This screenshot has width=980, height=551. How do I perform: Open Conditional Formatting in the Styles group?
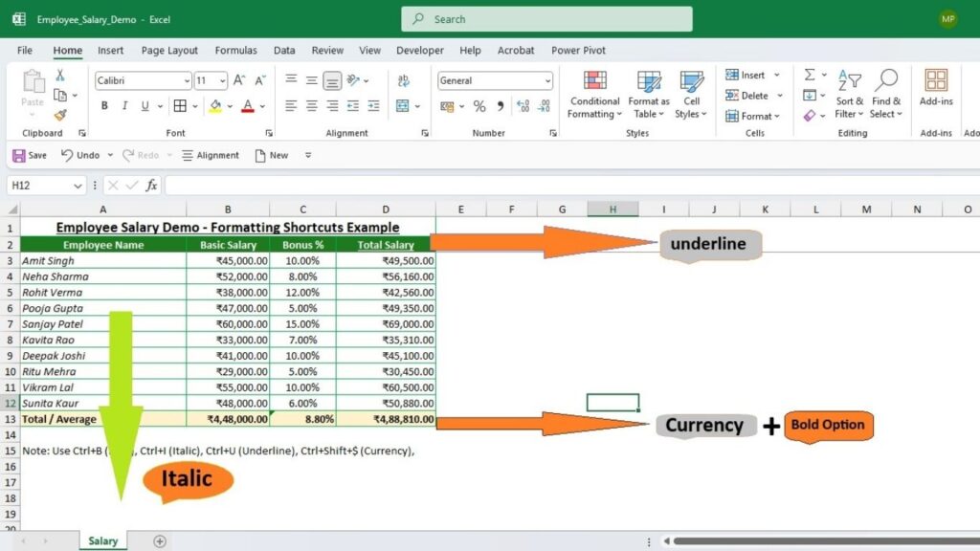[593, 94]
